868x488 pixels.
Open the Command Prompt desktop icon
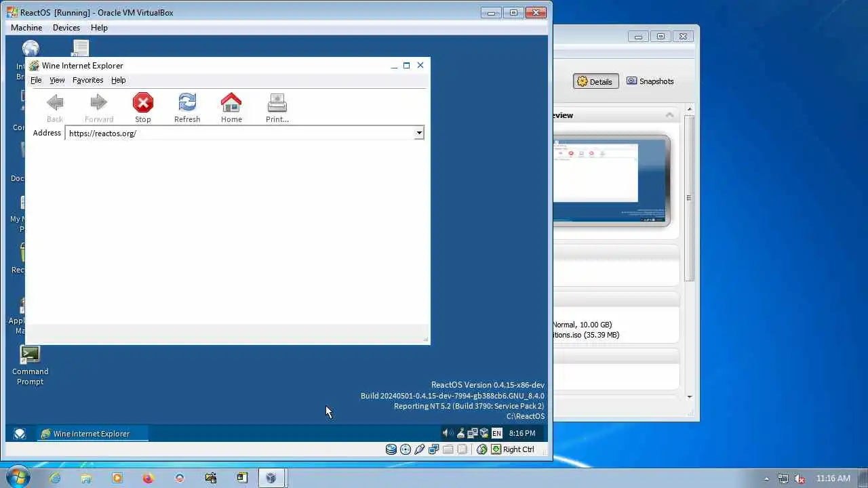point(30,366)
